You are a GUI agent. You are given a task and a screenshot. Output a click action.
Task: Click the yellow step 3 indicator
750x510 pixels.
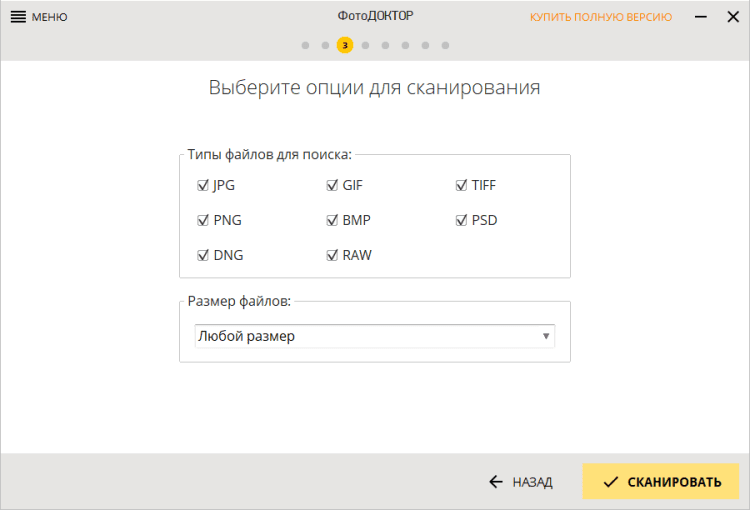tap(345, 45)
